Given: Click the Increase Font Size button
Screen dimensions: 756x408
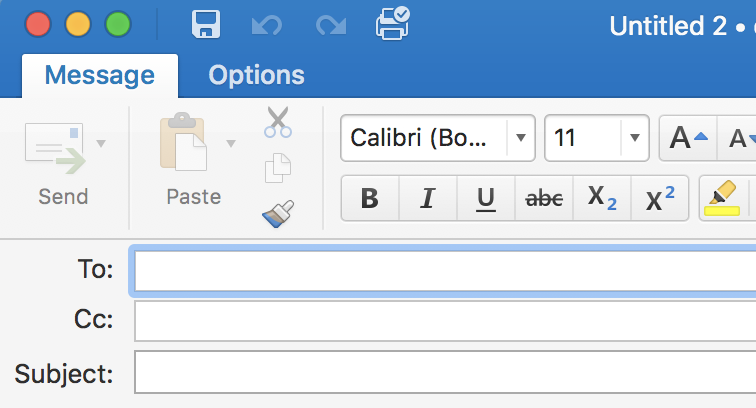Looking at the screenshot, I should pyautogui.click(x=688, y=138).
